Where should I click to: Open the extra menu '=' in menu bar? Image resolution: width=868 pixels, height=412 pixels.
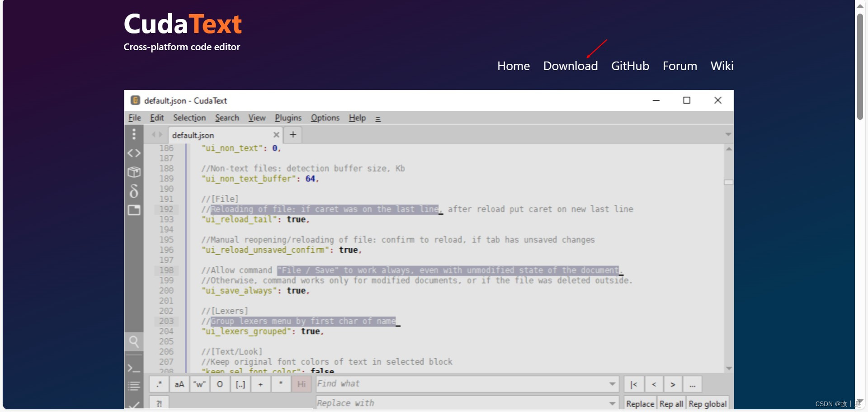[378, 118]
